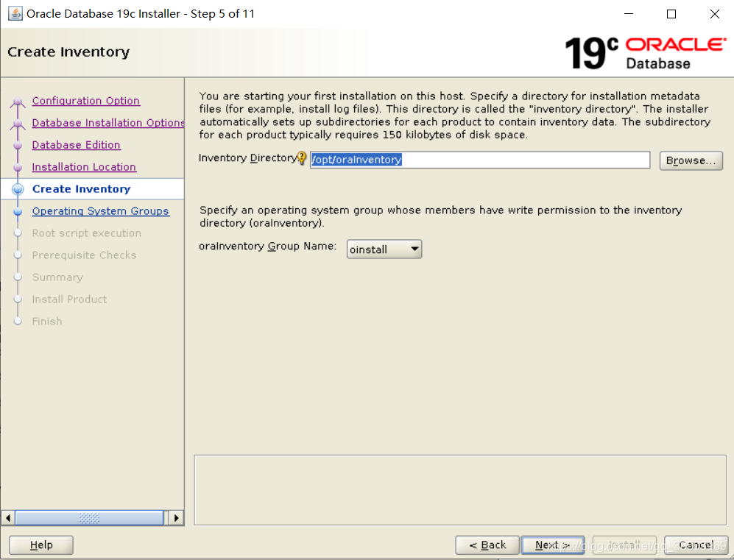Close the installer window
This screenshot has height=560, width=734.
coord(714,14)
